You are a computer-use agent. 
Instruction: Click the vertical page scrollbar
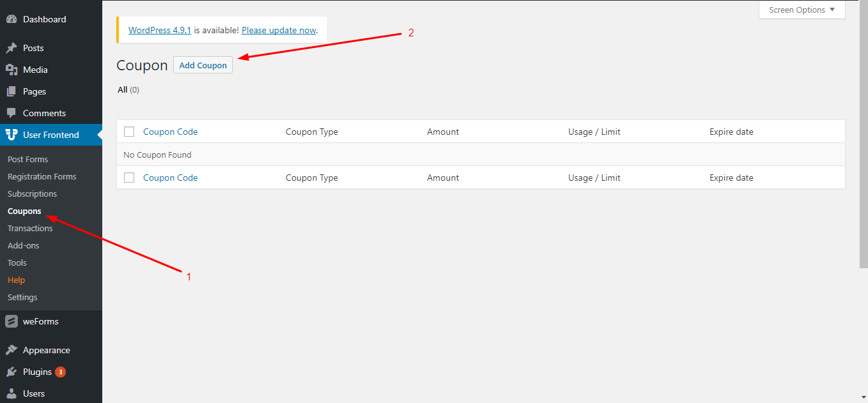pyautogui.click(x=863, y=134)
